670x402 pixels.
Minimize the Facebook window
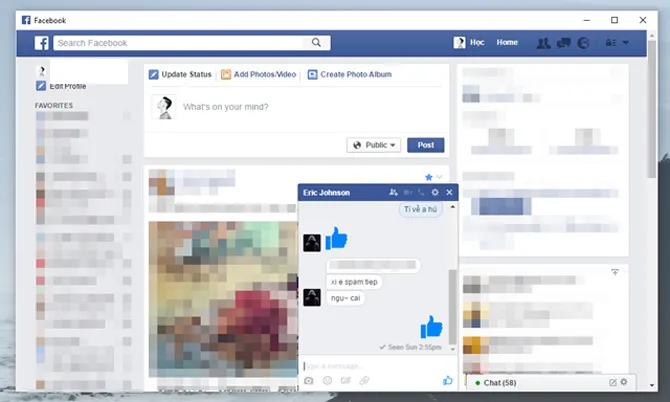(587, 20)
